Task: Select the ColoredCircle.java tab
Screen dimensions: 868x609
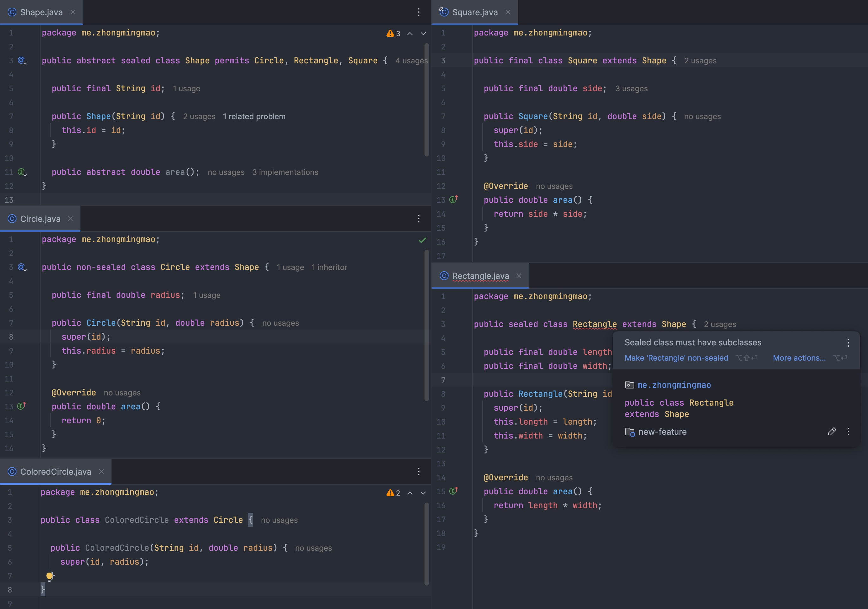Action: [55, 472]
